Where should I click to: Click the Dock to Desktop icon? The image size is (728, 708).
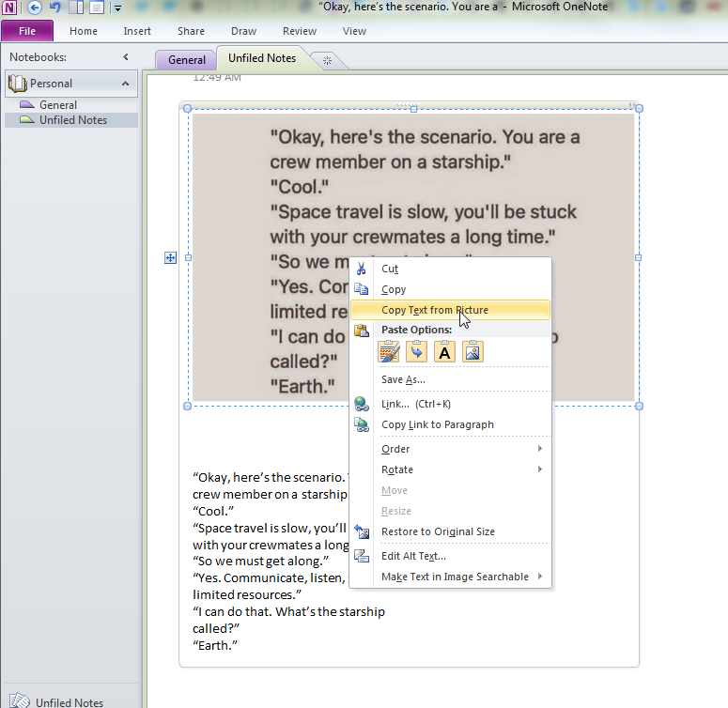pos(76,8)
